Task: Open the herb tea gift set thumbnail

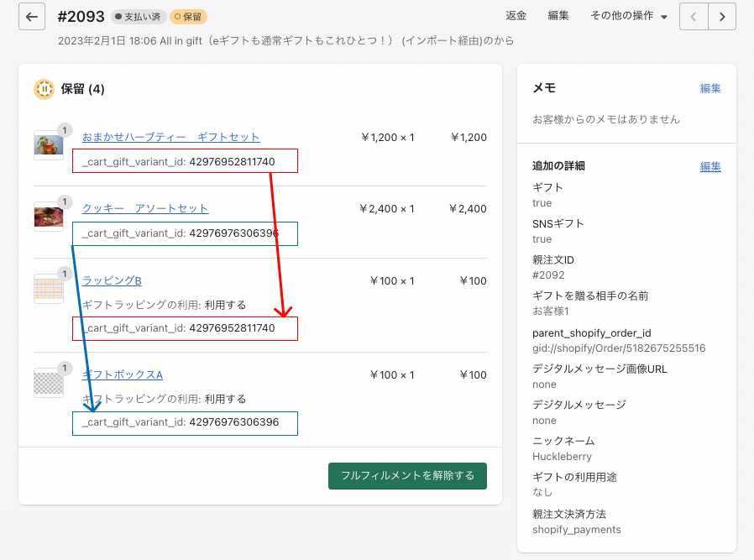Action: coord(48,145)
